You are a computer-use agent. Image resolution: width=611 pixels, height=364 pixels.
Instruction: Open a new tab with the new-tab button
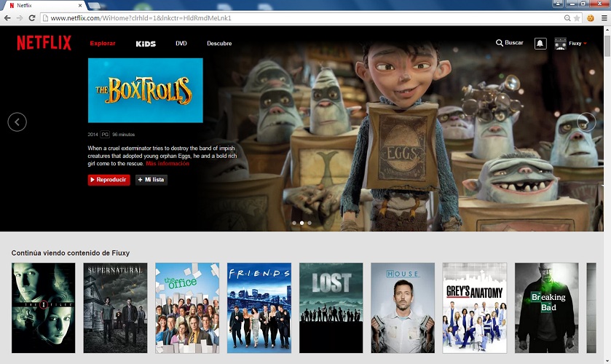click(x=95, y=5)
